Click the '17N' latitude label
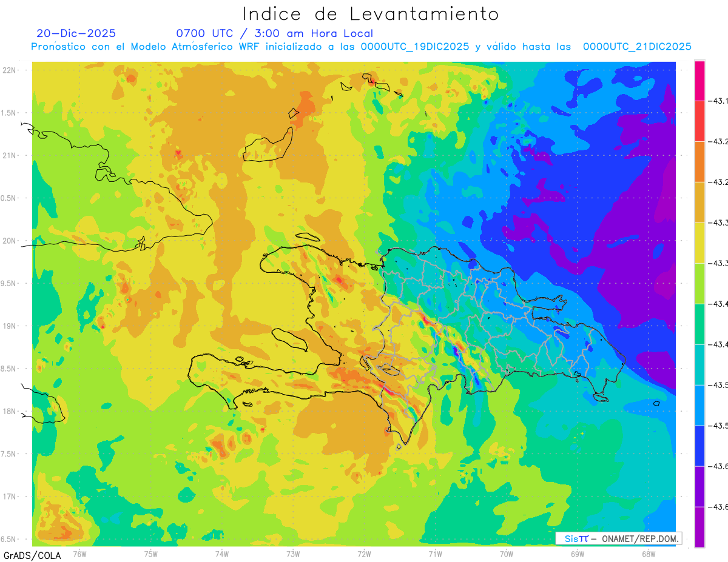This screenshot has width=728, height=562. point(10,497)
